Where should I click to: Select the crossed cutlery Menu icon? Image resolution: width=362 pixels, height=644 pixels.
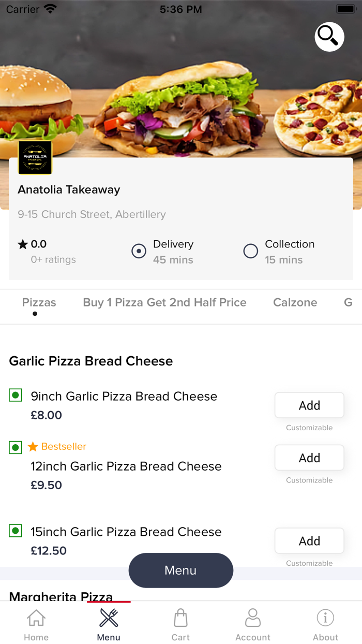pyautogui.click(x=108, y=618)
